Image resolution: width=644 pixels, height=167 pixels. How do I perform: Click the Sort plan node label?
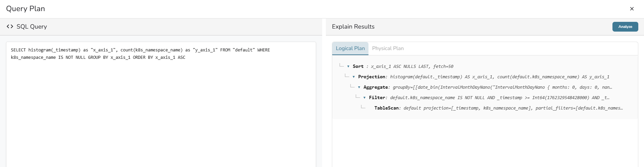click(x=358, y=67)
